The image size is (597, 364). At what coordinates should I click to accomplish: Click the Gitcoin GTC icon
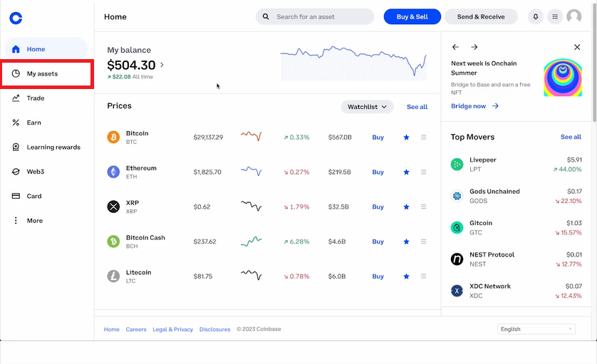click(x=457, y=228)
